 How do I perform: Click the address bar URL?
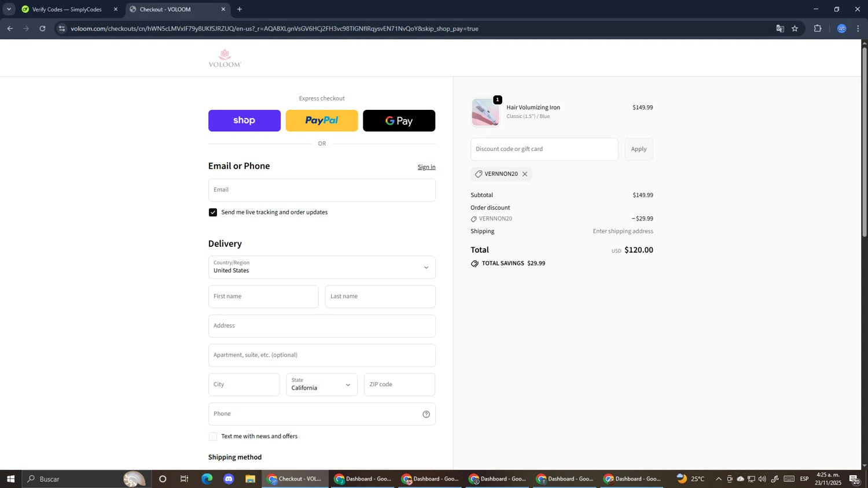point(274,28)
